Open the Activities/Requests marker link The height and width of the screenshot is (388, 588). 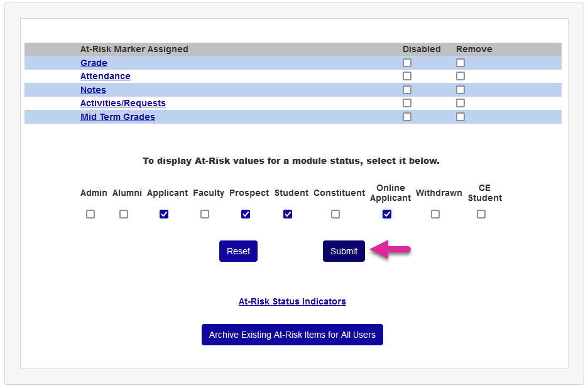click(122, 103)
